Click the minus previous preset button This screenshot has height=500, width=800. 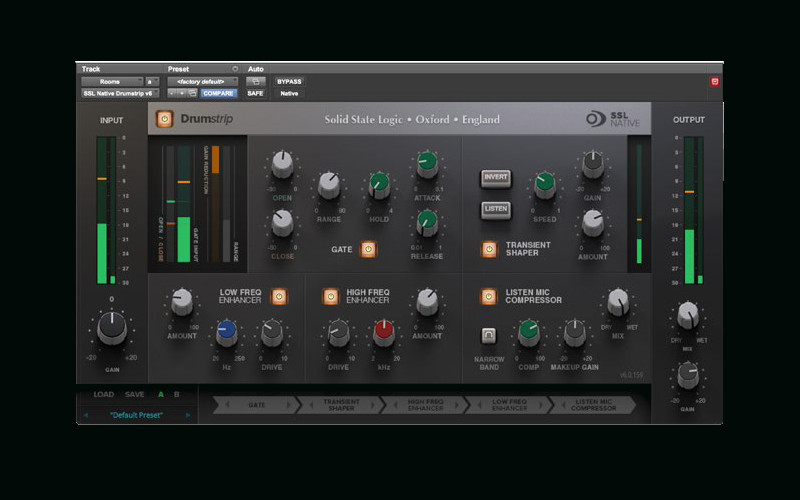click(x=172, y=93)
